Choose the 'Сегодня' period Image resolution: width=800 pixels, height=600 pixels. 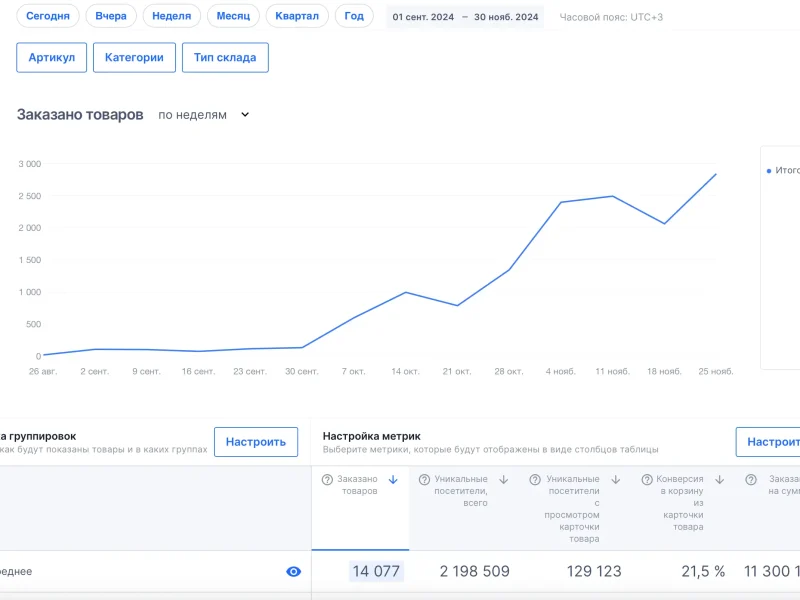48,16
